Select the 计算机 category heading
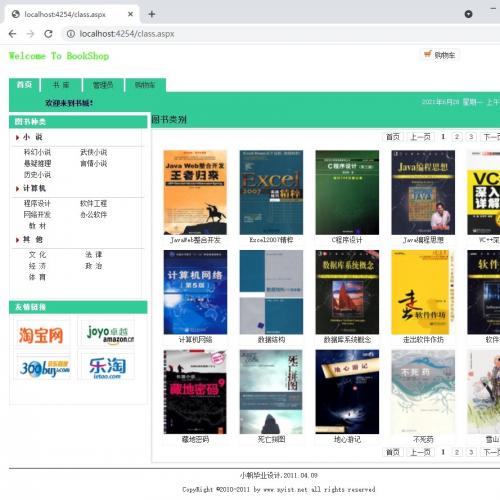The image size is (500, 500). pos(34,188)
